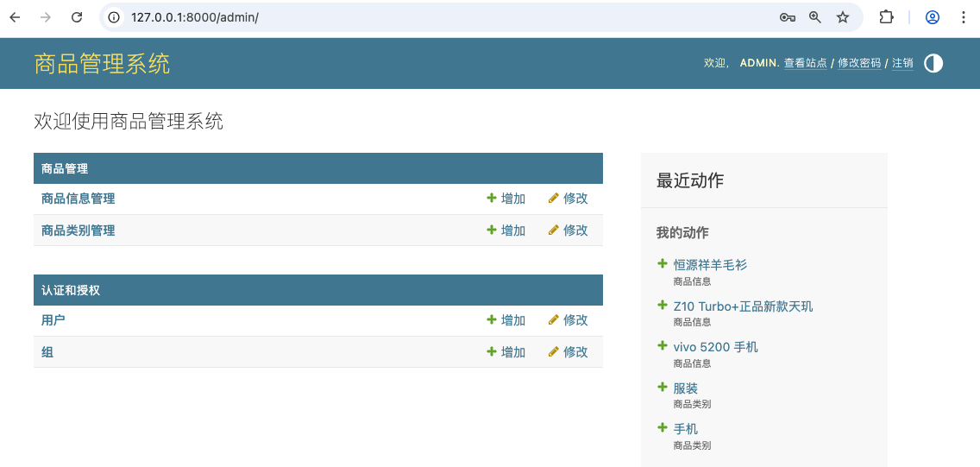Open 商品管理系统 site title link

coord(102,64)
